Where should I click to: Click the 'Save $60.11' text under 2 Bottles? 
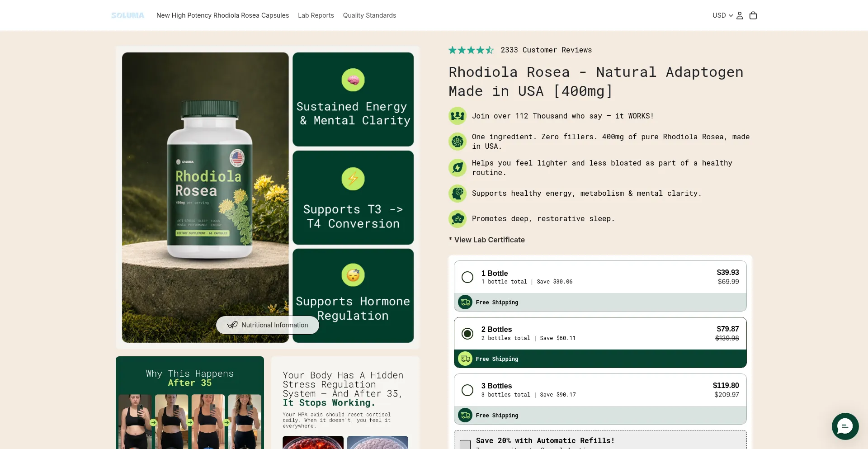click(x=558, y=338)
